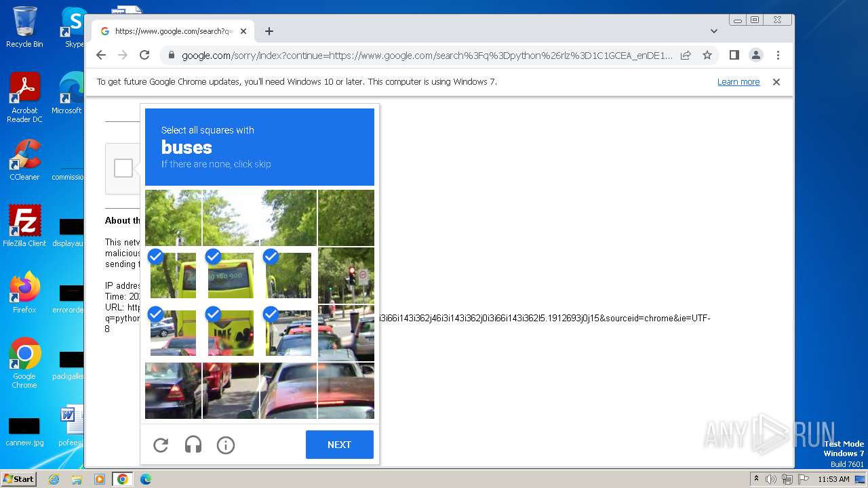Click the blue NEXT button

point(340,445)
